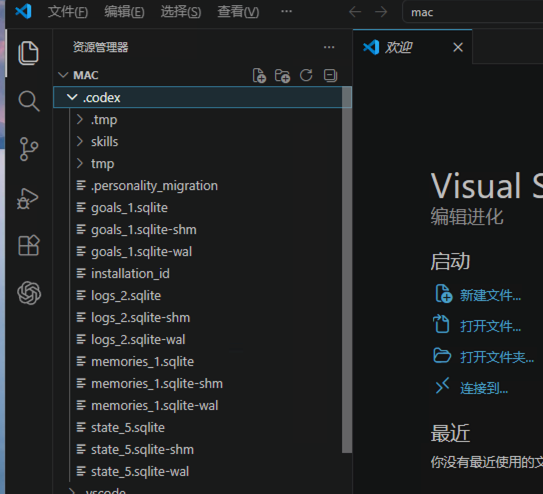This screenshot has width=543, height=494.
Task: Open the 选择(S) menu
Action: click(x=181, y=12)
